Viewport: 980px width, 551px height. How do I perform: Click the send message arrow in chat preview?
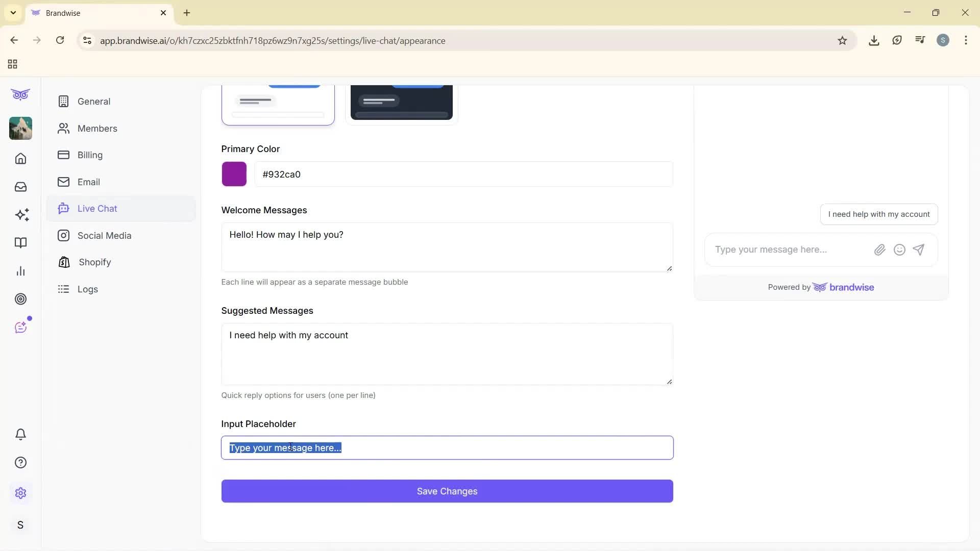pos(919,249)
